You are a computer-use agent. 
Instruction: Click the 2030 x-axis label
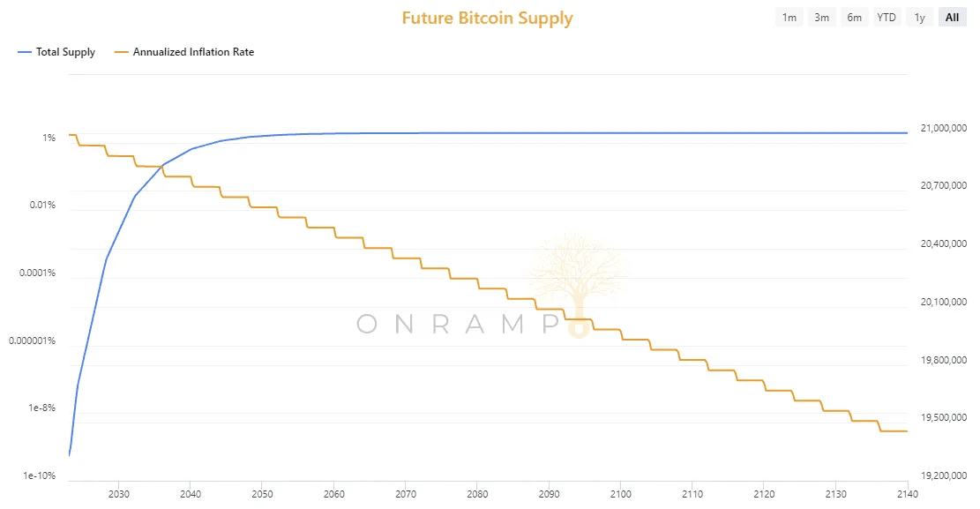pyautogui.click(x=118, y=492)
